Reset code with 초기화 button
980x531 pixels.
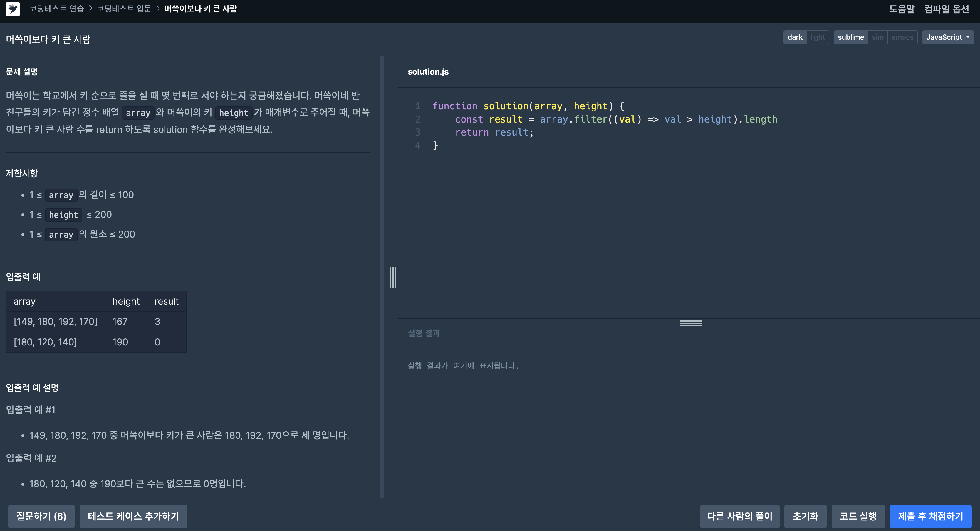[805, 516]
